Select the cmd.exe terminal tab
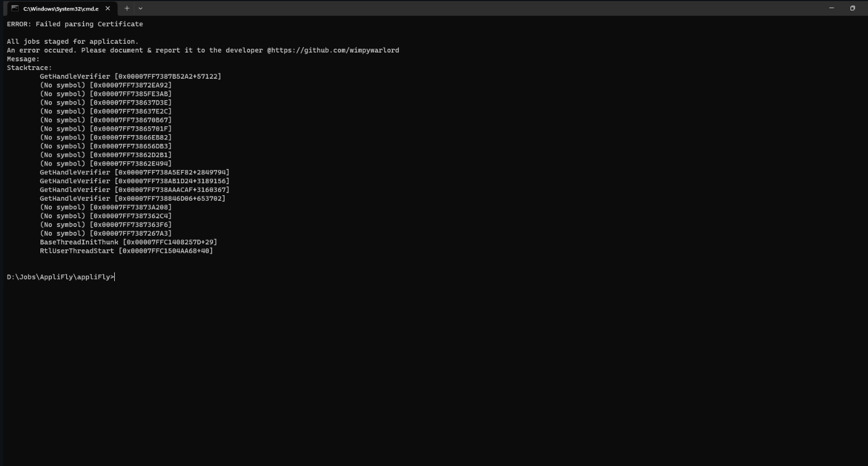The image size is (868, 466). point(61,8)
